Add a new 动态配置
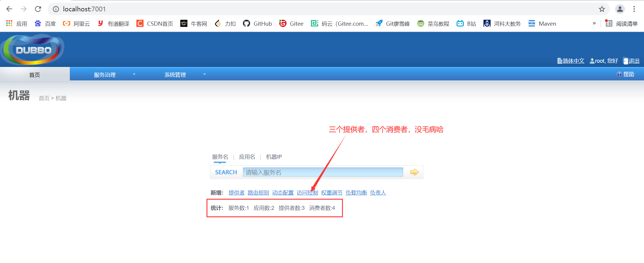Viewport: 644px width, 263px height. pyautogui.click(x=283, y=192)
